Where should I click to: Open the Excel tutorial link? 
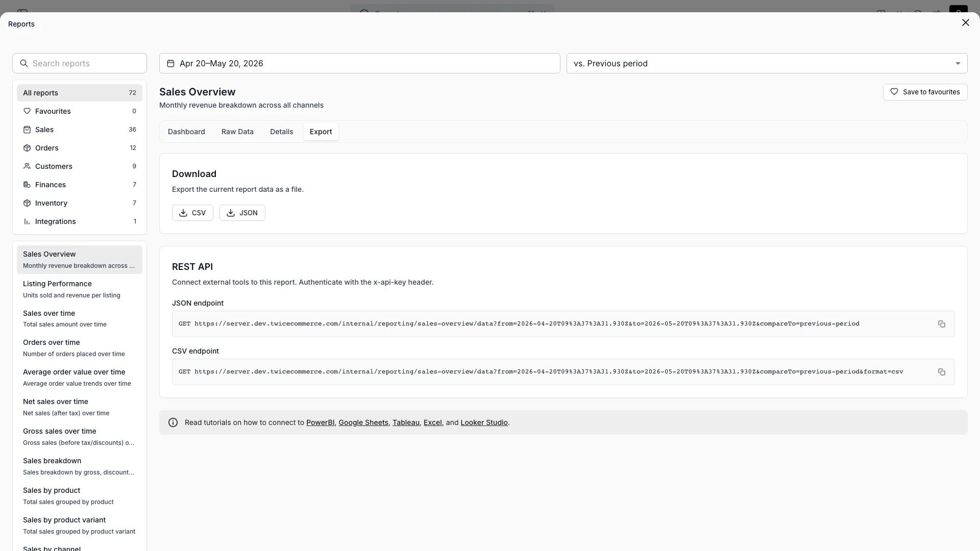(x=433, y=422)
